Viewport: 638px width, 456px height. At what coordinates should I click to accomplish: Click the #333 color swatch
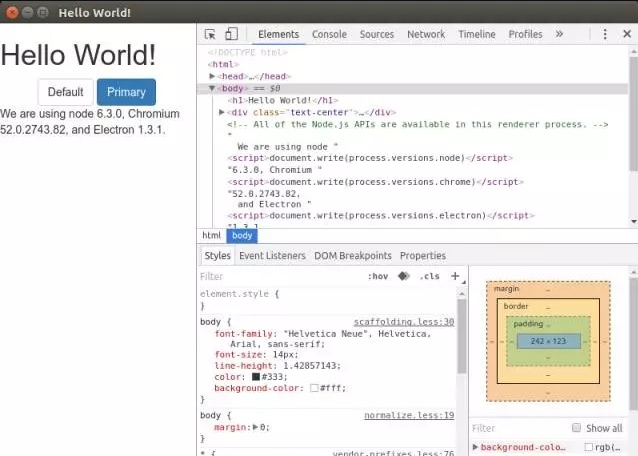256,377
